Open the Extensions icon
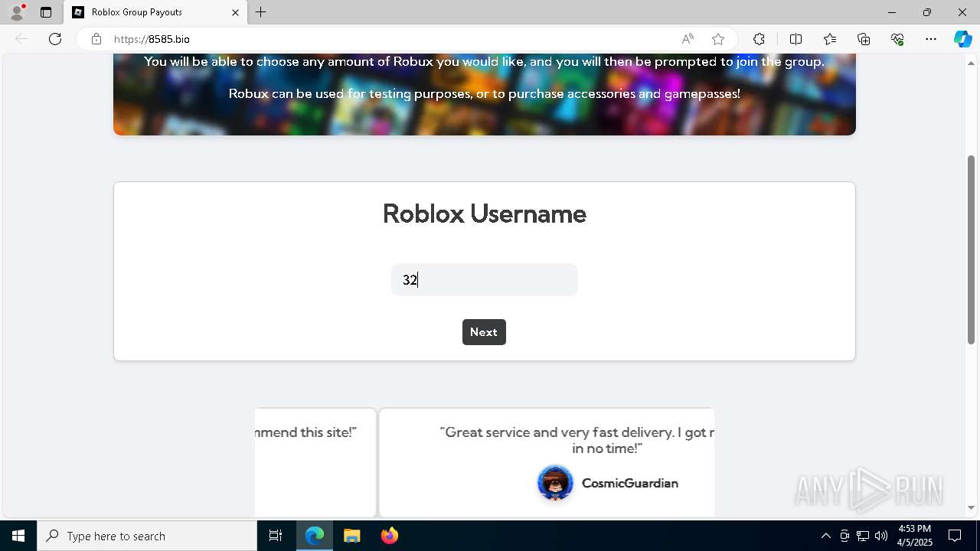 point(759,39)
